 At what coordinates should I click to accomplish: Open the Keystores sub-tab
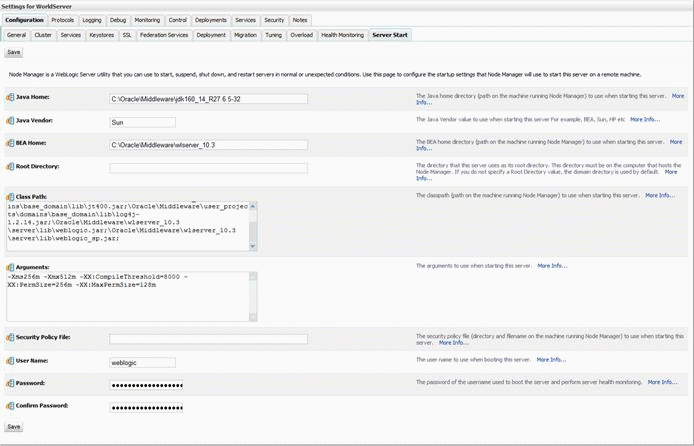tap(102, 35)
